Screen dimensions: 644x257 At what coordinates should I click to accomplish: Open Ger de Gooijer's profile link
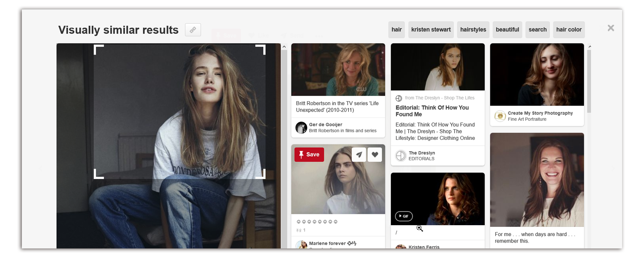[x=326, y=125]
